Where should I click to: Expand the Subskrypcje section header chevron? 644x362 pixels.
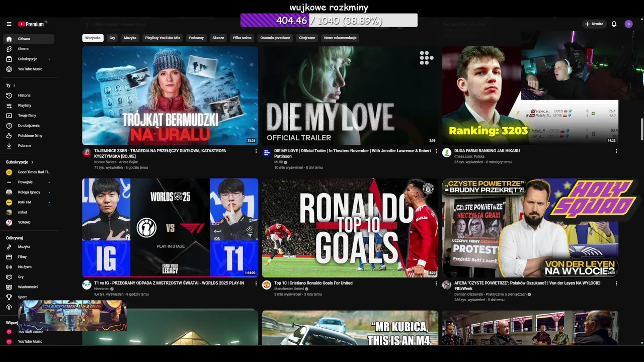(32, 162)
